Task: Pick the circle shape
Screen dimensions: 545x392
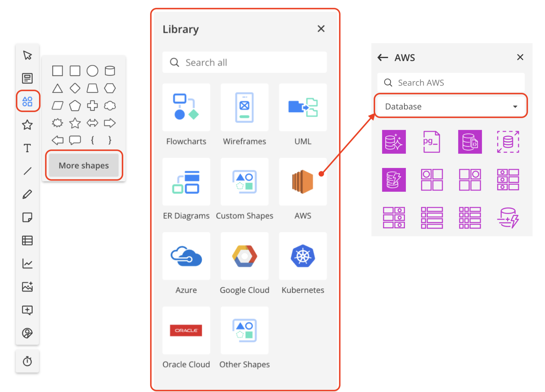Action: [92, 71]
